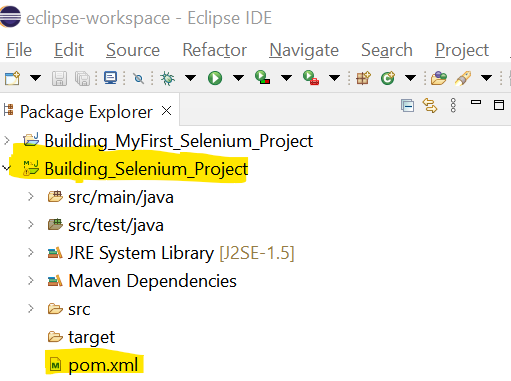Click the New Java Package icon

tap(363, 78)
